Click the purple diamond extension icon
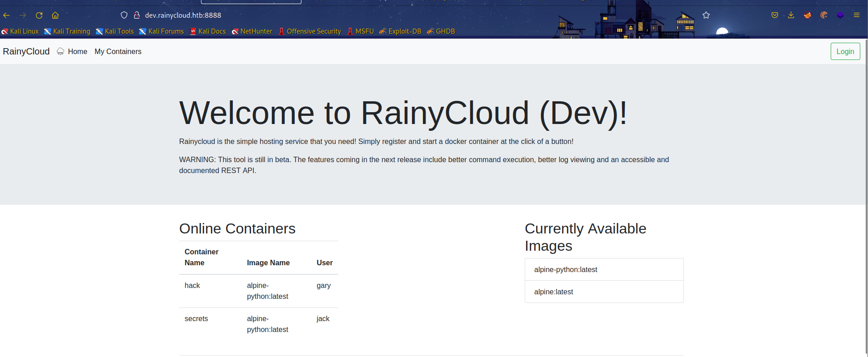 (840, 15)
